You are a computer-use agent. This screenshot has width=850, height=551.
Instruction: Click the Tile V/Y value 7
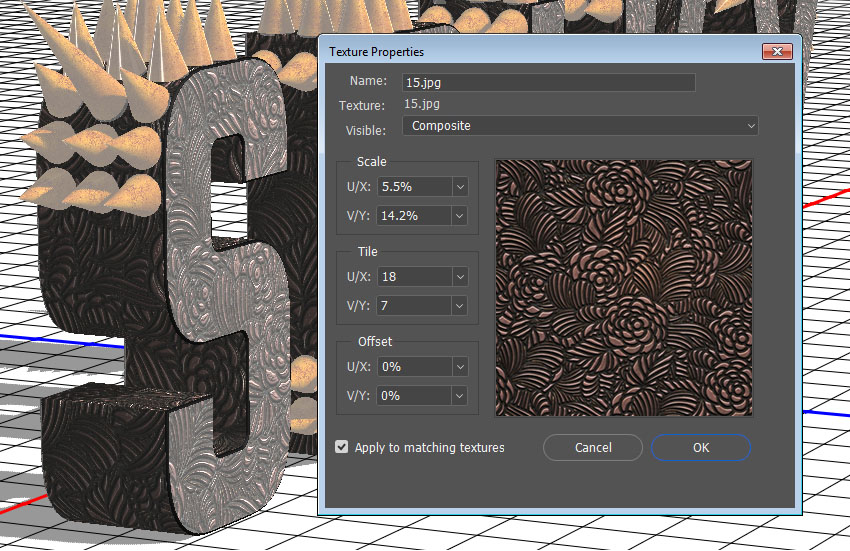click(415, 306)
